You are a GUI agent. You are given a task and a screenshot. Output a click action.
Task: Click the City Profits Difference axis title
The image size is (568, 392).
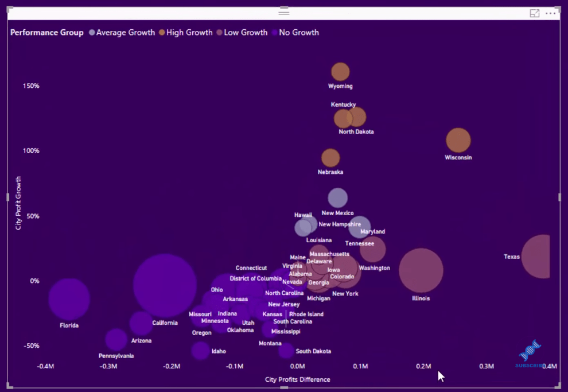297,379
